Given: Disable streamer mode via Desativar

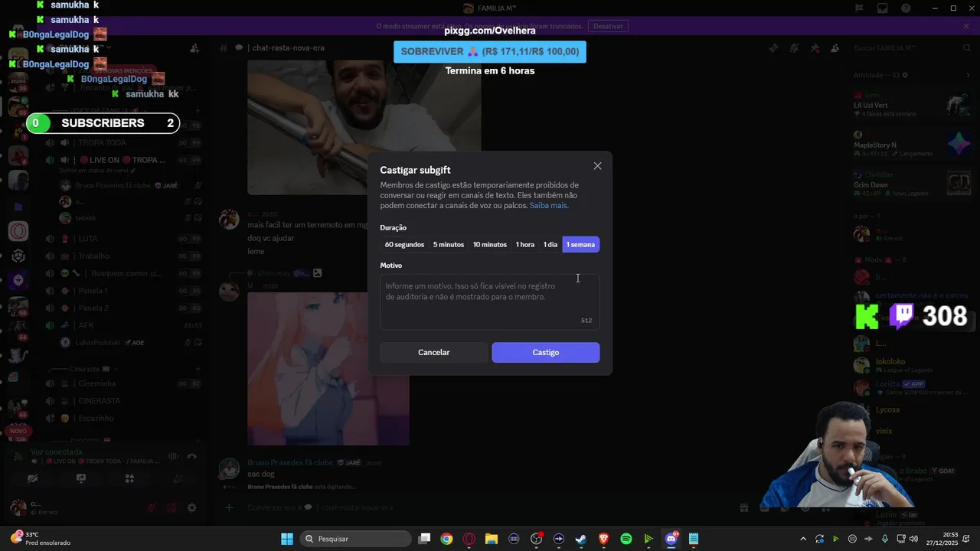Looking at the screenshot, I should click(609, 26).
